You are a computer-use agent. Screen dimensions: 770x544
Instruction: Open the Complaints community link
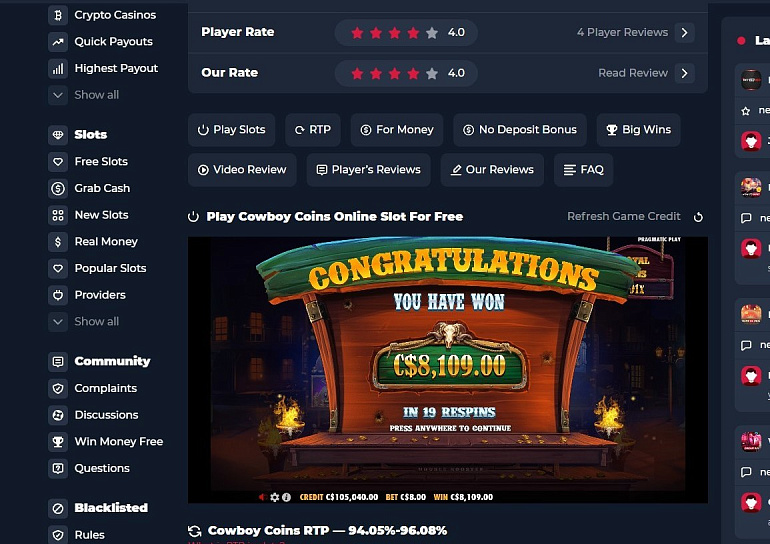coord(106,388)
